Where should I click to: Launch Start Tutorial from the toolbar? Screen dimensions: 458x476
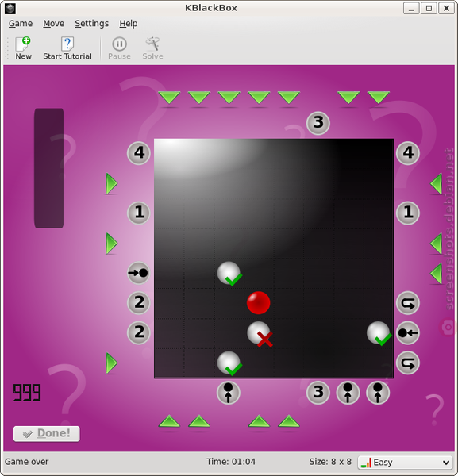tap(67, 48)
